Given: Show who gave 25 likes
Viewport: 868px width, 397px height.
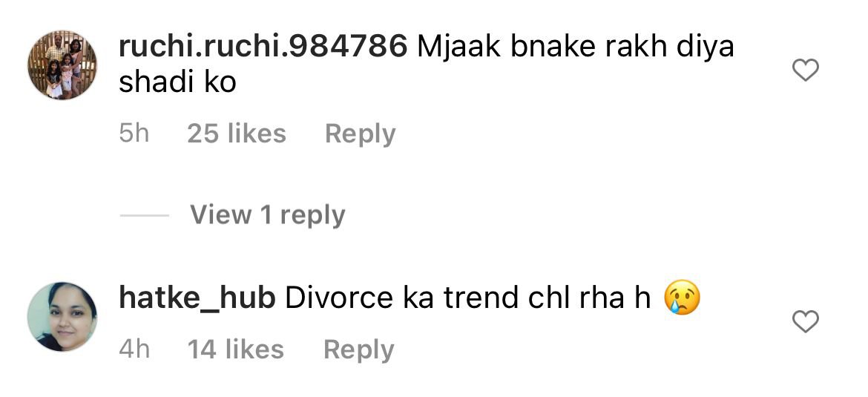Looking at the screenshot, I should click(x=237, y=134).
